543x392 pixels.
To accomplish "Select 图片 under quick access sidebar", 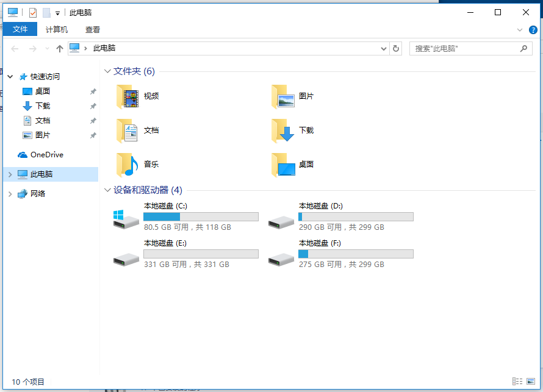I will [x=37, y=135].
